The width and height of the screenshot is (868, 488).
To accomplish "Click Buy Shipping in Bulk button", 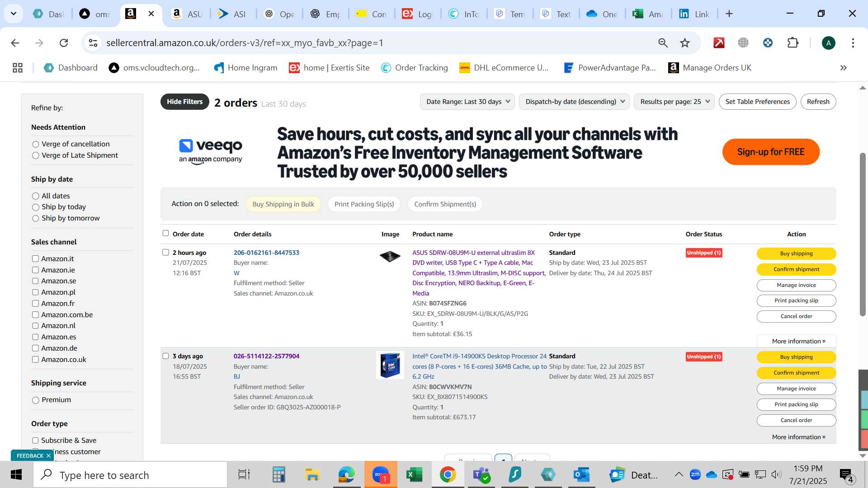I will 283,204.
